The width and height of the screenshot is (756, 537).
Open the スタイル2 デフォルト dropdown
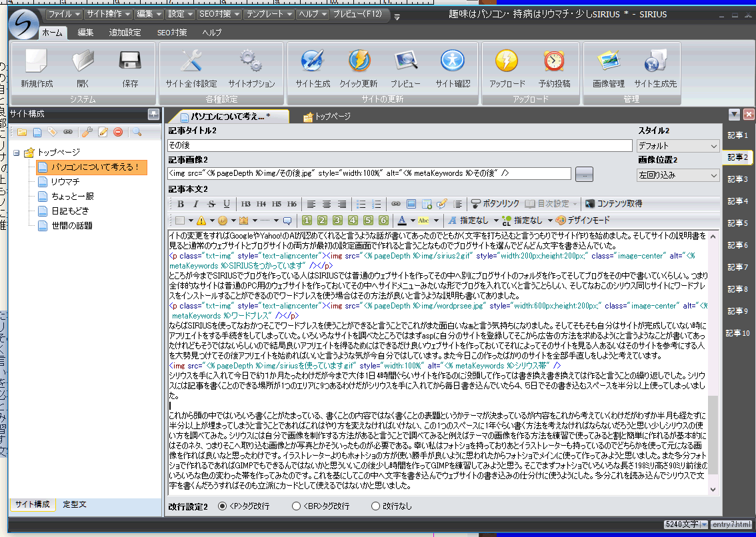(678, 146)
